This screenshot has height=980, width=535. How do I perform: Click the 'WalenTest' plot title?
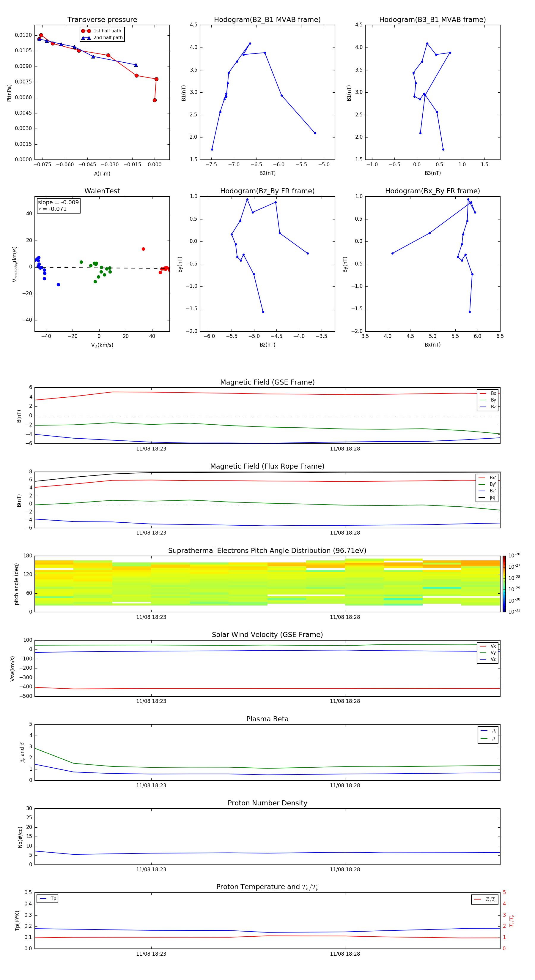click(102, 191)
